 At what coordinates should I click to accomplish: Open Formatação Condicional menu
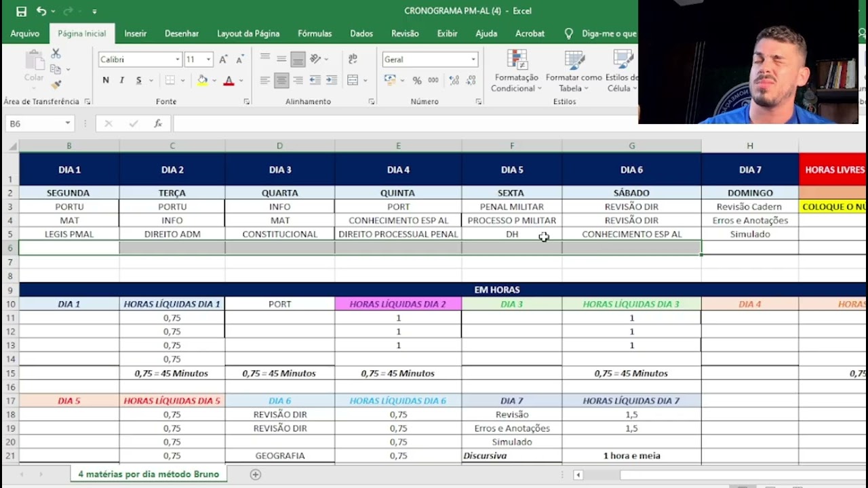coord(516,71)
